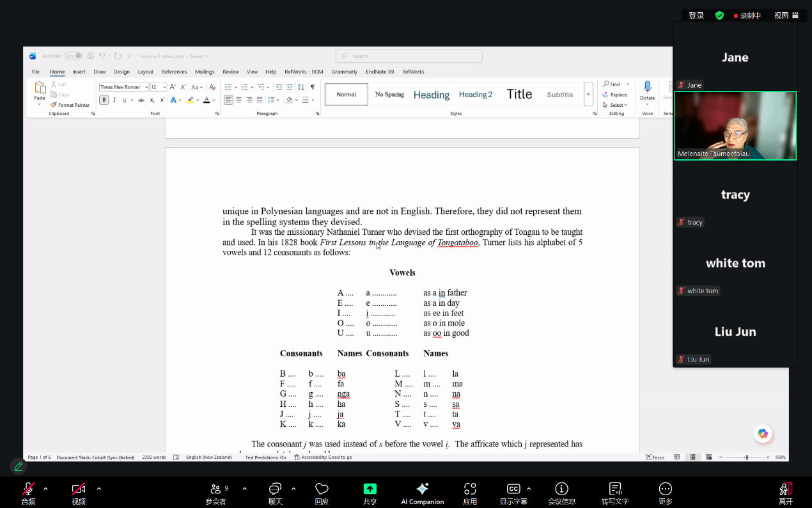Toggle bold formatting in the Font group
This screenshot has height=508, width=812.
click(x=104, y=100)
